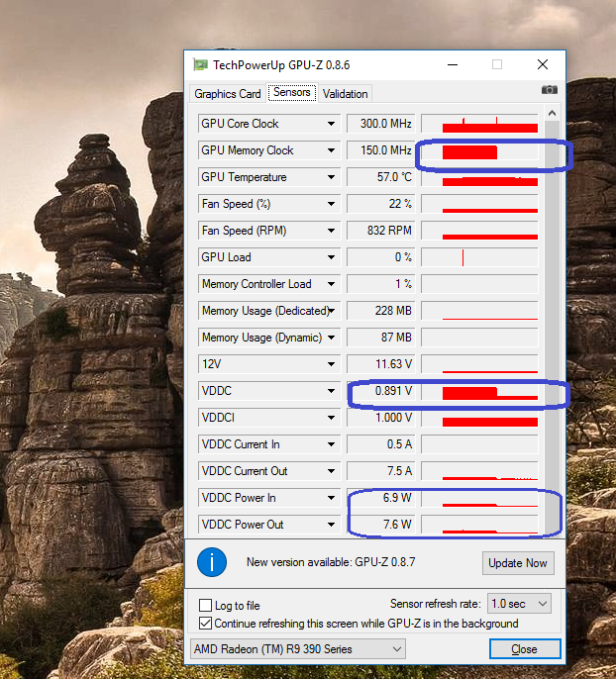Minimize the GPU-Z window
The width and height of the screenshot is (616, 679).
[x=453, y=65]
